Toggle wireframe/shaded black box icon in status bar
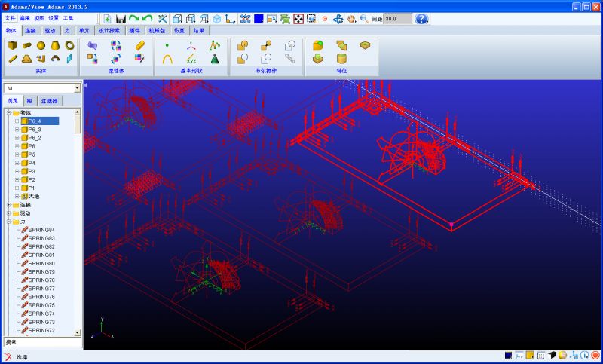603x364 pixels. [552, 356]
